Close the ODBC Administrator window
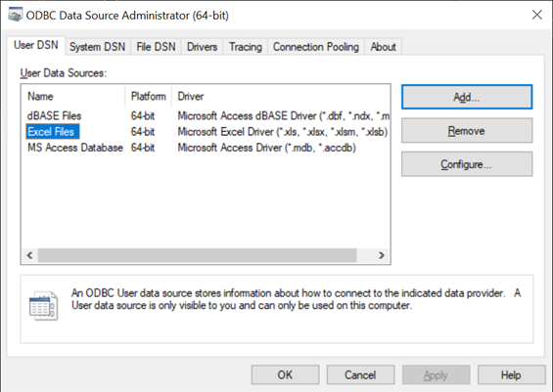This screenshot has height=392, width=553. pos(537,15)
